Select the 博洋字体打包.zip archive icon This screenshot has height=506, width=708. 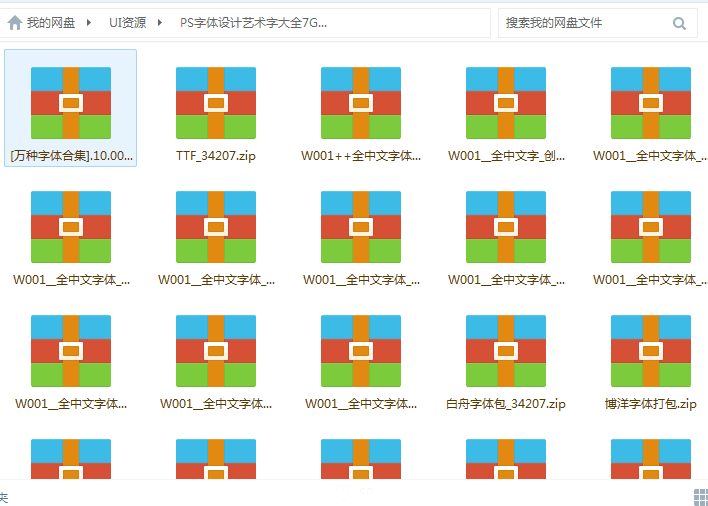click(651, 350)
